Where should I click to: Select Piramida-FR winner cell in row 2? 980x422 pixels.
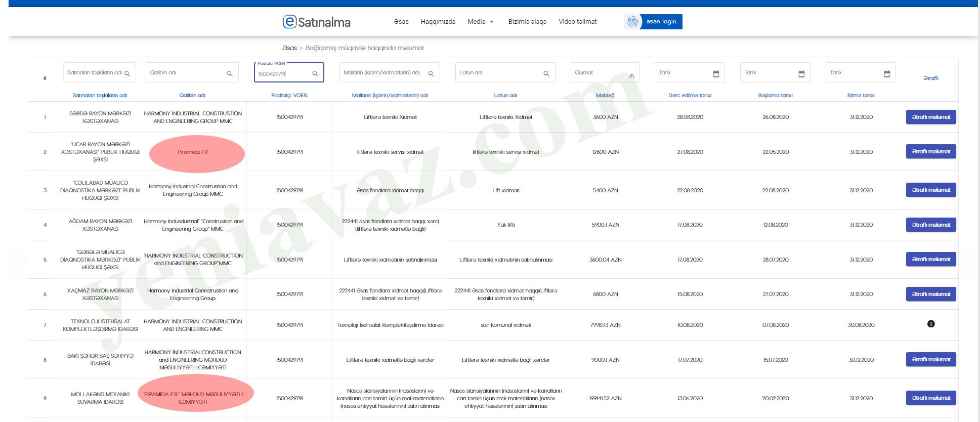(193, 152)
